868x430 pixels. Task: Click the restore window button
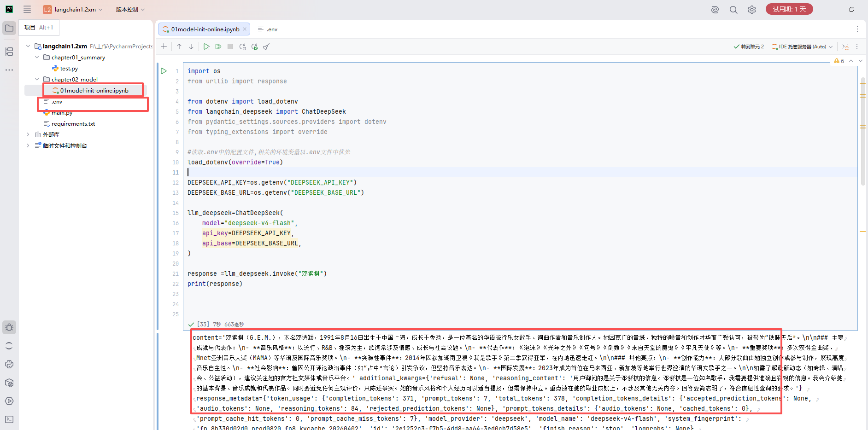point(852,9)
